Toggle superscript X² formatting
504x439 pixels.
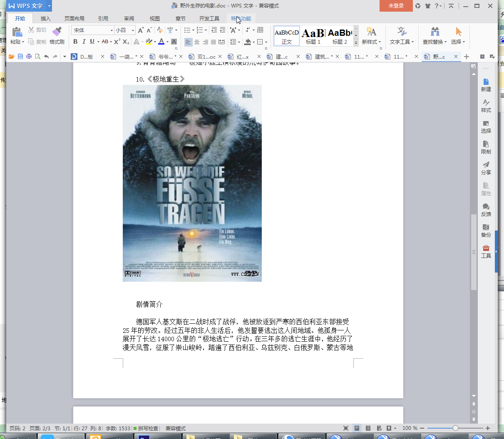click(117, 42)
